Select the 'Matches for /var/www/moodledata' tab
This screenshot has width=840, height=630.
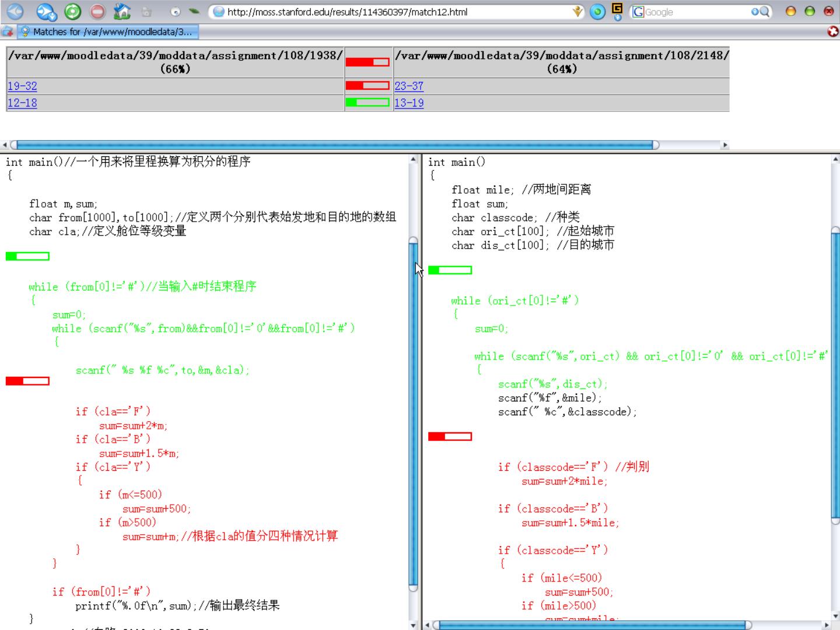[108, 32]
